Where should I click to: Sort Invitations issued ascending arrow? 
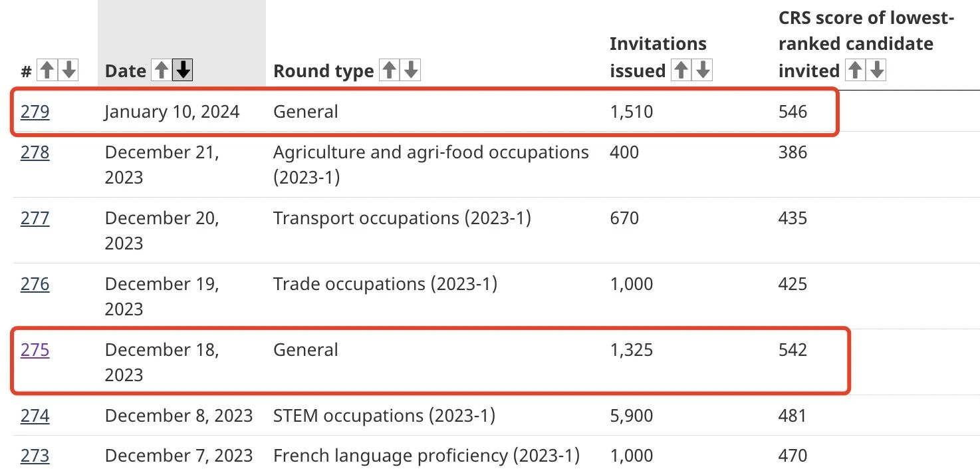click(x=681, y=70)
